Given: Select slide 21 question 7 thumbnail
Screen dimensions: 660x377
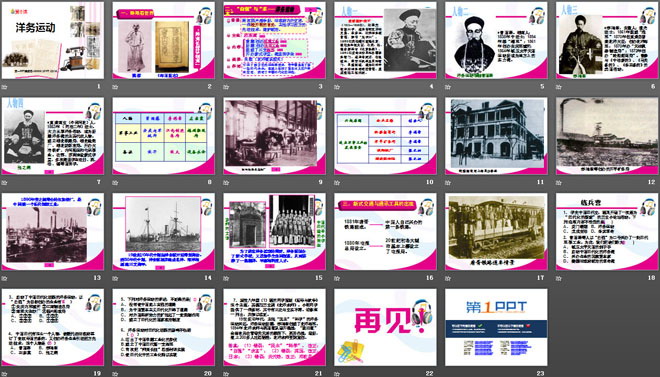Looking at the screenshot, I should (x=274, y=327).
